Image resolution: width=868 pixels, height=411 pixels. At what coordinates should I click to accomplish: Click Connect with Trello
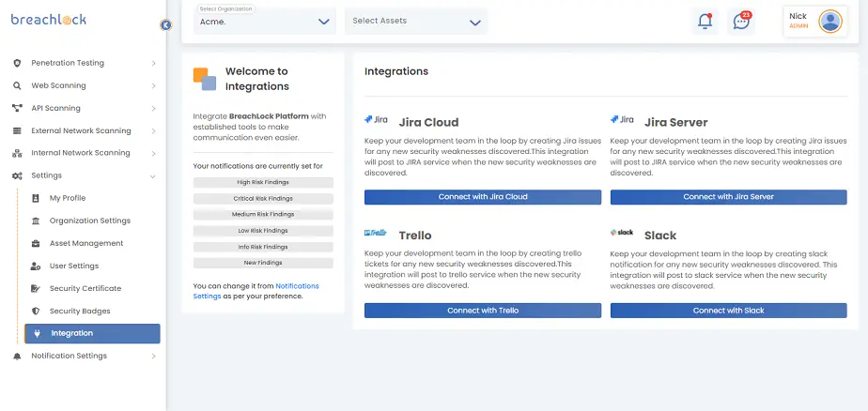point(483,311)
